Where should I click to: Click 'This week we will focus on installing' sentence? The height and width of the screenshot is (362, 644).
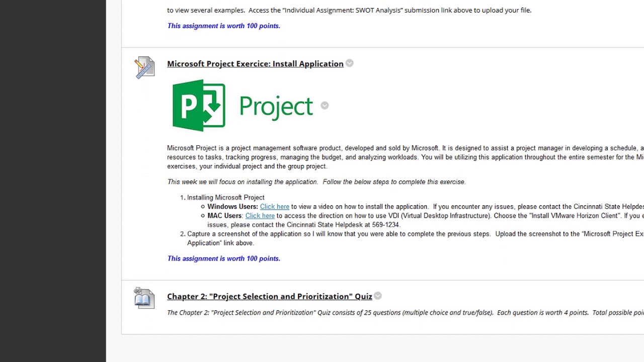316,182
